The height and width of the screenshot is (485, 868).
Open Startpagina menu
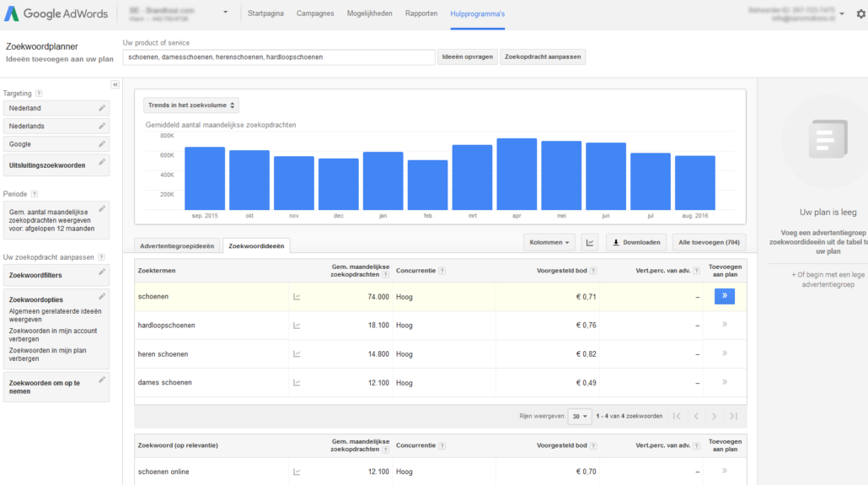pyautogui.click(x=265, y=13)
